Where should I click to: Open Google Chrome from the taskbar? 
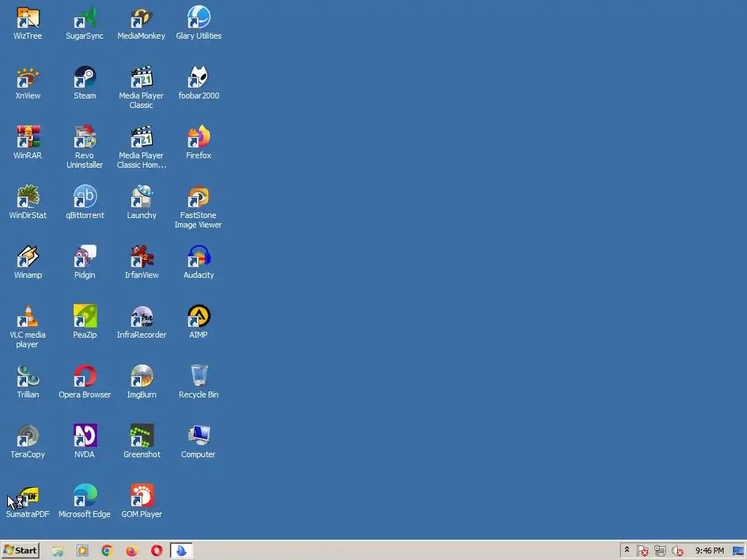[107, 551]
